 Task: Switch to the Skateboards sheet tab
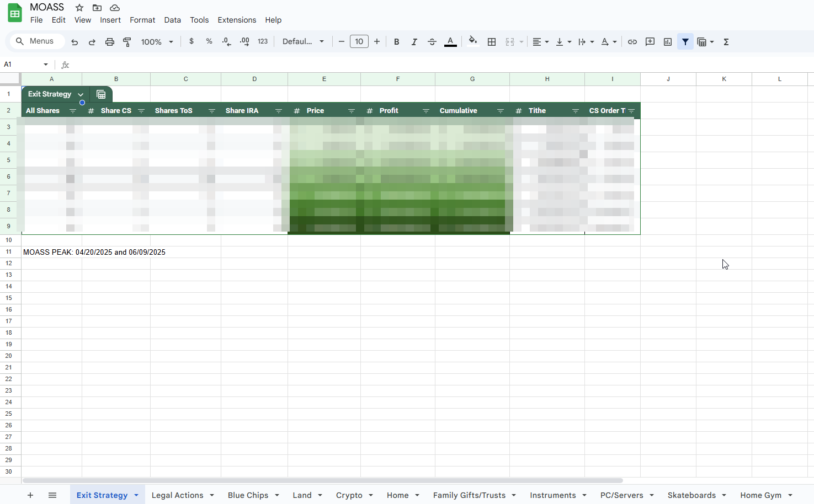pyautogui.click(x=691, y=495)
